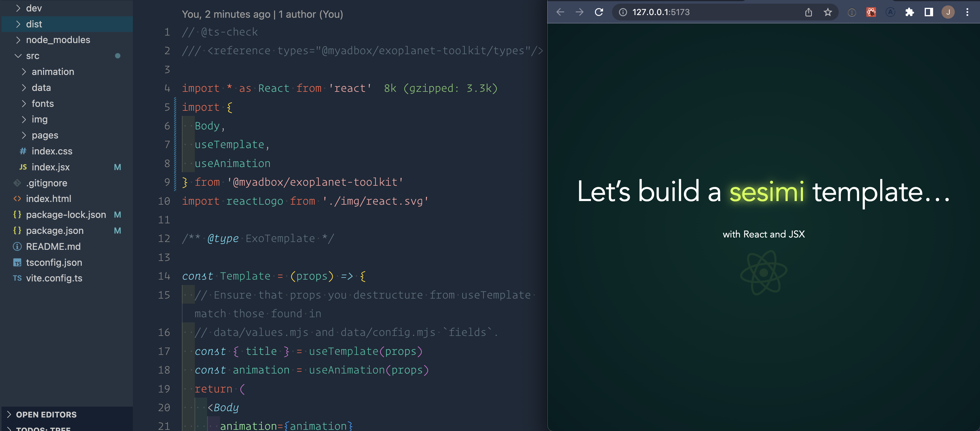Image resolution: width=980 pixels, height=431 pixels.
Task: Bookmark page with the star icon
Action: (828, 12)
